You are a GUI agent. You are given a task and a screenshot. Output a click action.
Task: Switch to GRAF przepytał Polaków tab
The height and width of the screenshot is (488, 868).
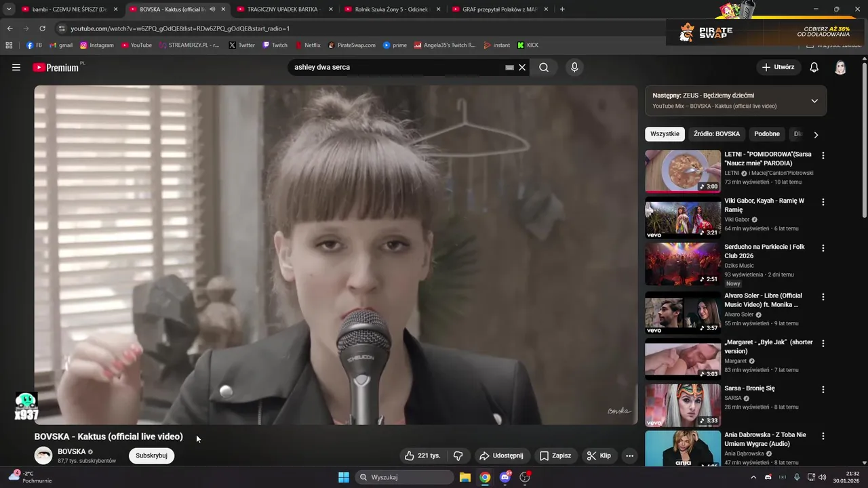pyautogui.click(x=500, y=9)
